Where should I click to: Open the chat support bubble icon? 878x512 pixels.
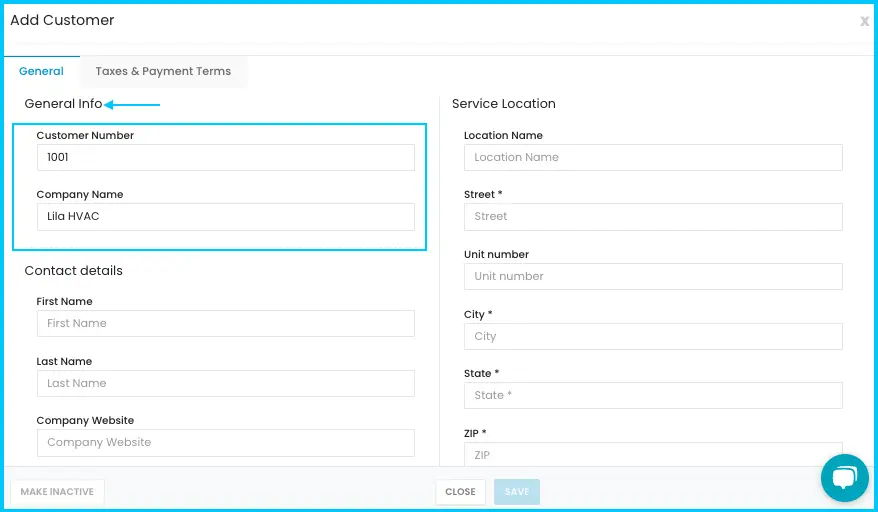[x=844, y=478]
